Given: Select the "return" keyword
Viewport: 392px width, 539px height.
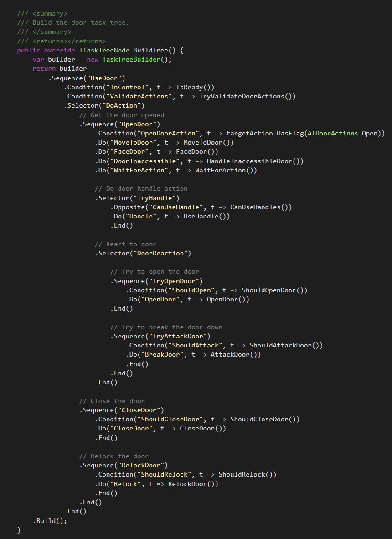Looking at the screenshot, I should (44, 69).
